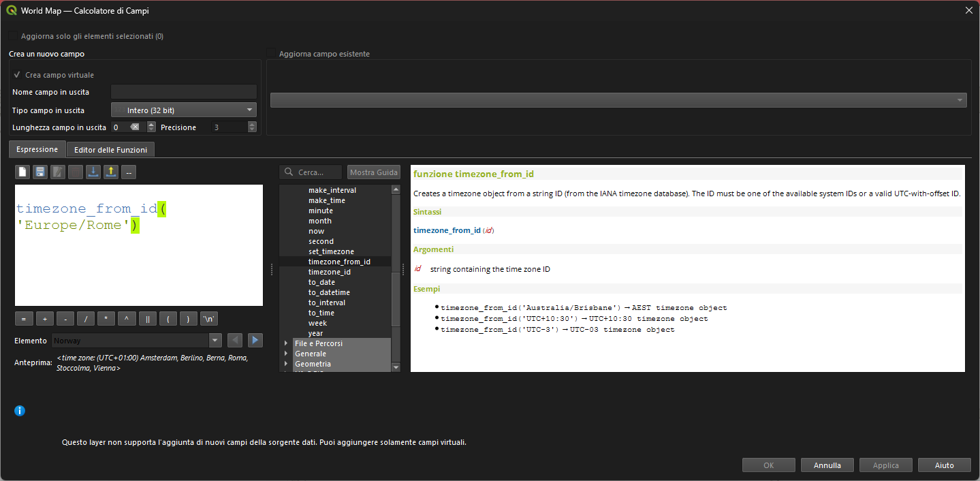Toggle the 'Crea campo virtuale' checkbox
Viewport: 980px width, 481px height.
coord(17,75)
